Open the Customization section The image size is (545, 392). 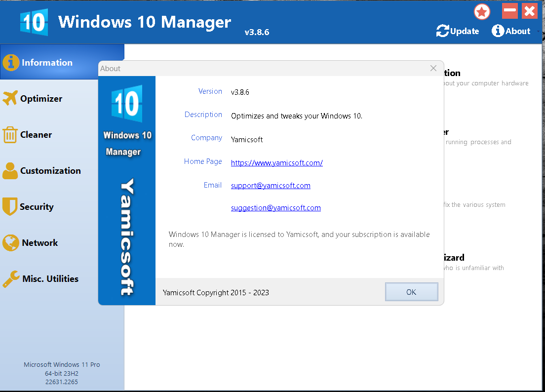coord(50,171)
